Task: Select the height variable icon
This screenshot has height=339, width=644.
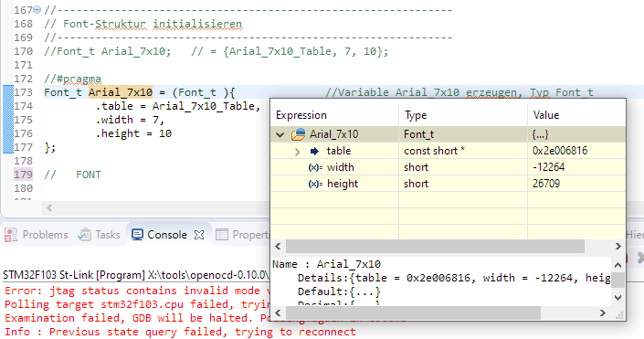Action: point(315,184)
